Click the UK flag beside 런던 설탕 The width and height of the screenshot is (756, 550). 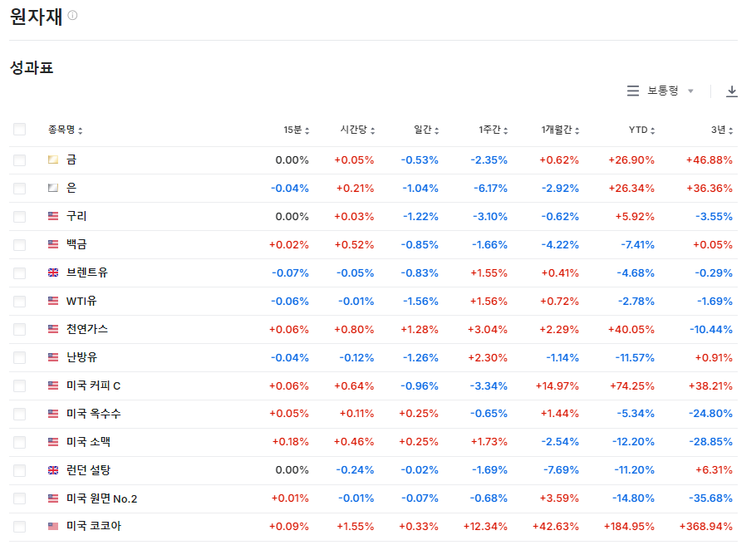(x=53, y=470)
